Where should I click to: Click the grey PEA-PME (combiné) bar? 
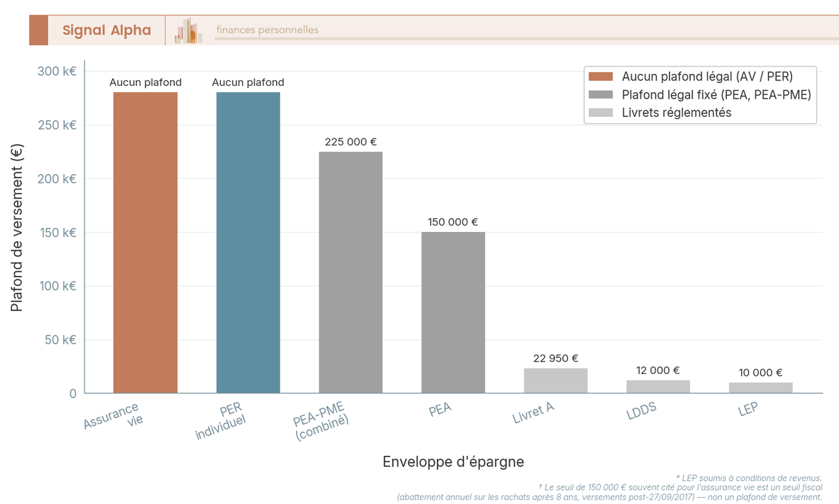tap(350, 273)
